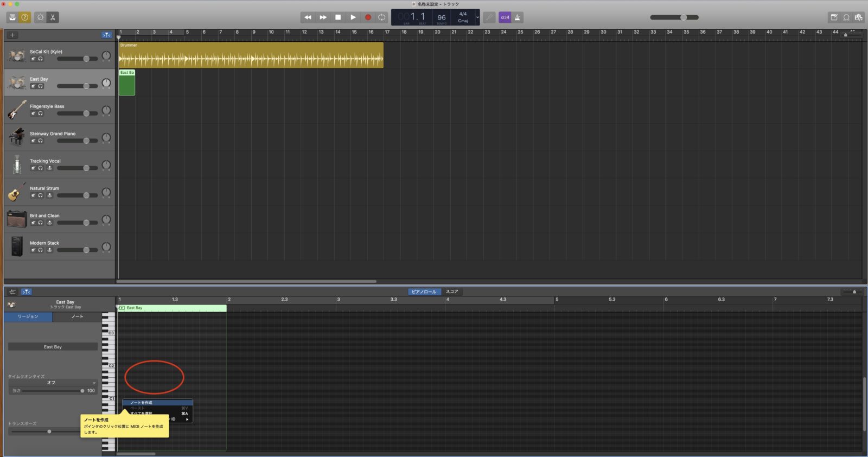
Task: Open the Time Quantize オフ dropdown
Action: 53,383
